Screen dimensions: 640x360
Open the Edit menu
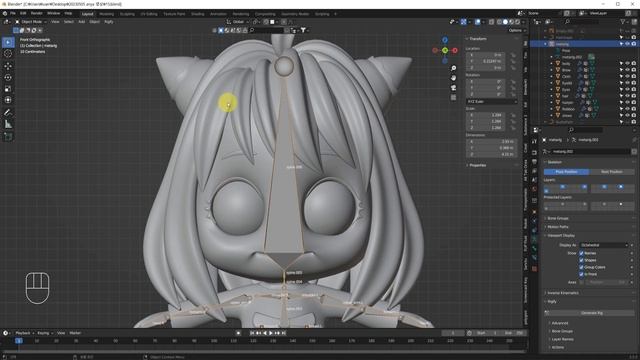[x=23, y=13]
